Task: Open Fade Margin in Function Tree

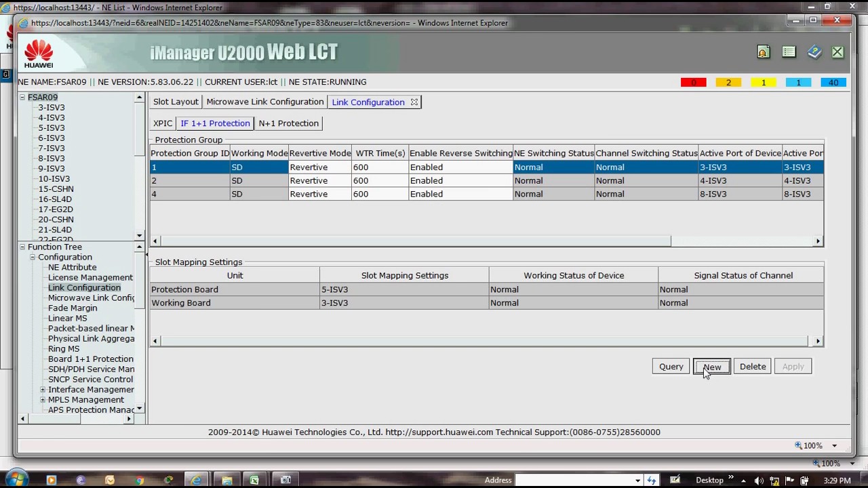Action: click(73, 308)
